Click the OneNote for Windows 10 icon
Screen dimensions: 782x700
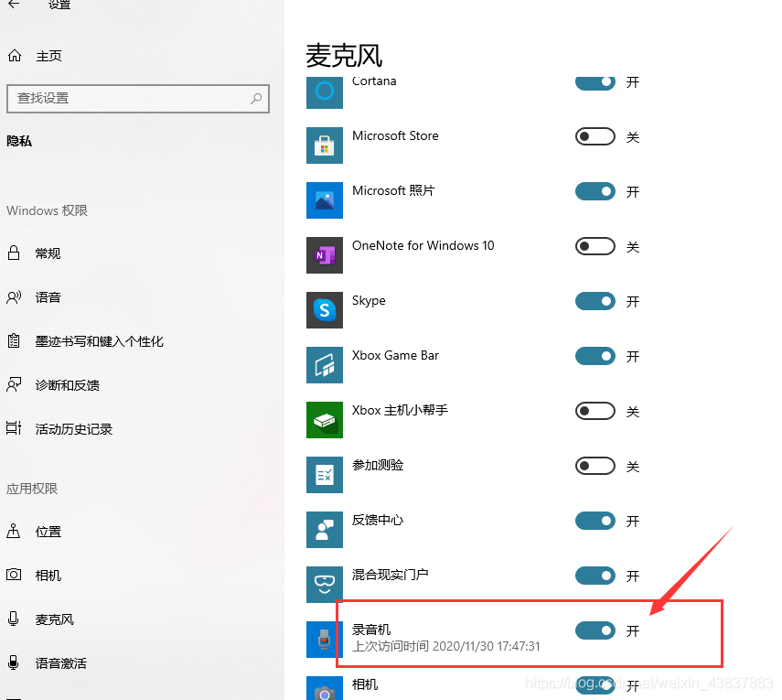point(324,255)
